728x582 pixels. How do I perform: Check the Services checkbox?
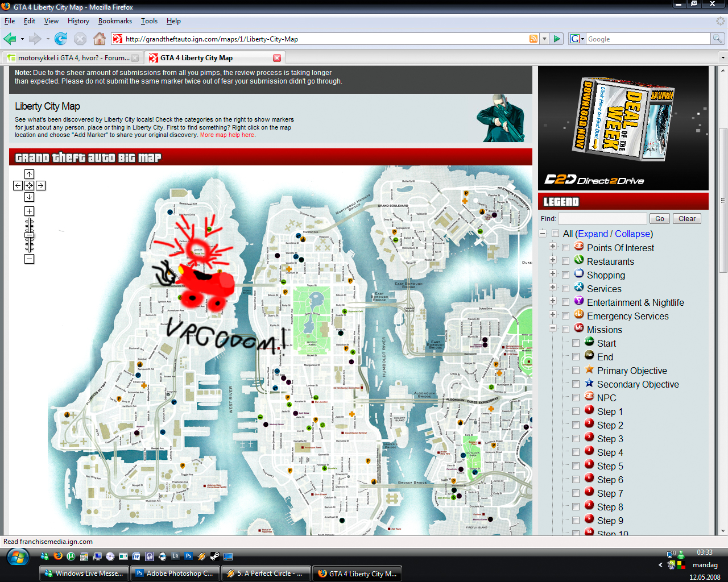point(565,289)
